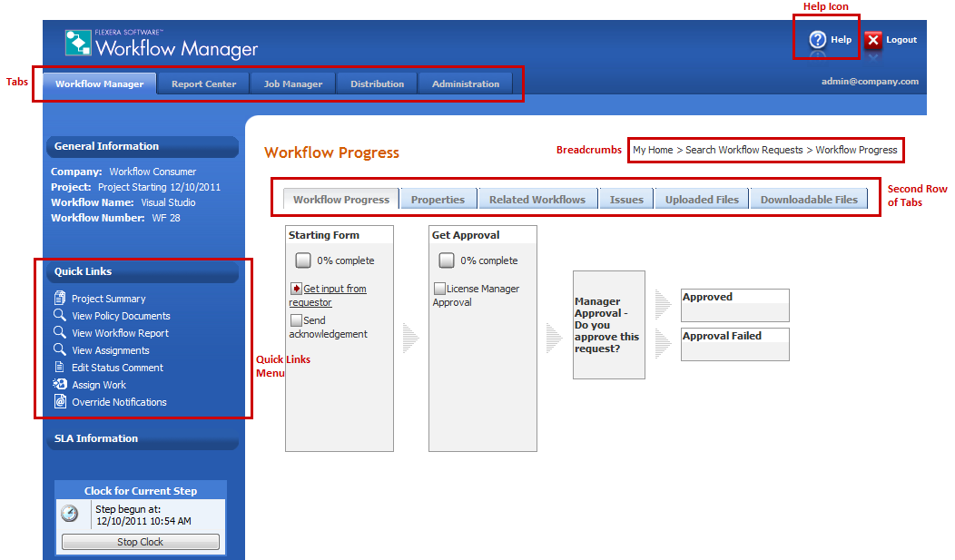Switch to the Job Manager tab

pos(293,84)
